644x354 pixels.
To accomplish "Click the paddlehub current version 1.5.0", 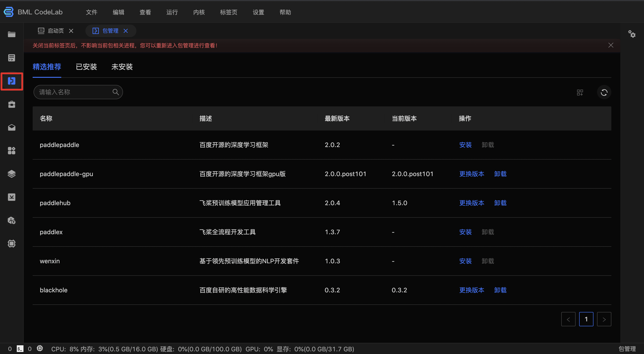I will (x=399, y=203).
